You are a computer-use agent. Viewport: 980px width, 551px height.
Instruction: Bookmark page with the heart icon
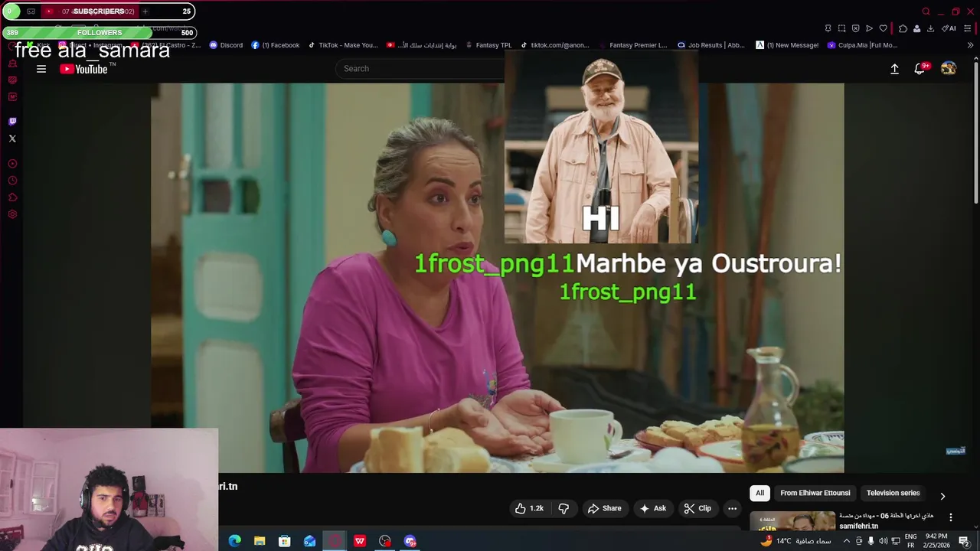click(x=883, y=28)
